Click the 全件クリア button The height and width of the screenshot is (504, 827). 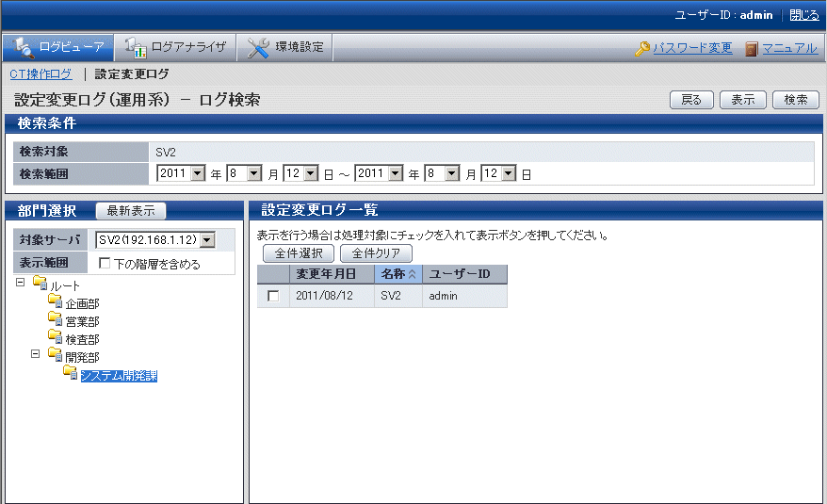tap(376, 253)
